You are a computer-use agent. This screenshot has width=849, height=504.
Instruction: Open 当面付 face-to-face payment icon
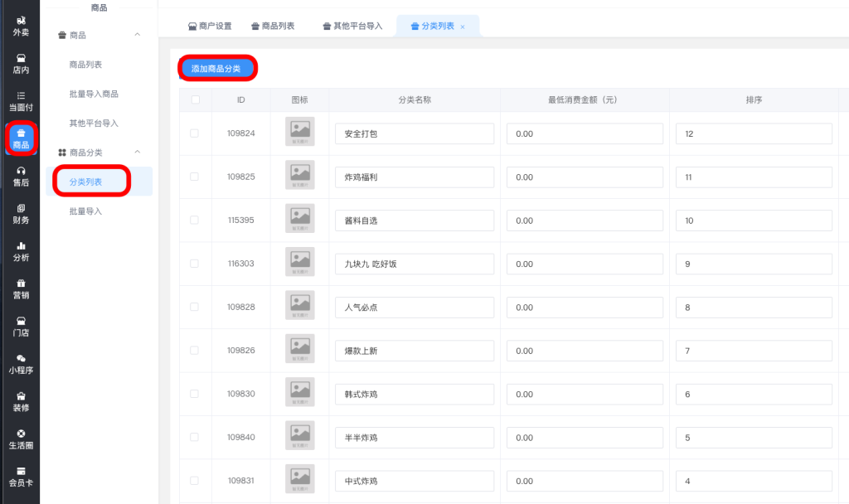20,95
